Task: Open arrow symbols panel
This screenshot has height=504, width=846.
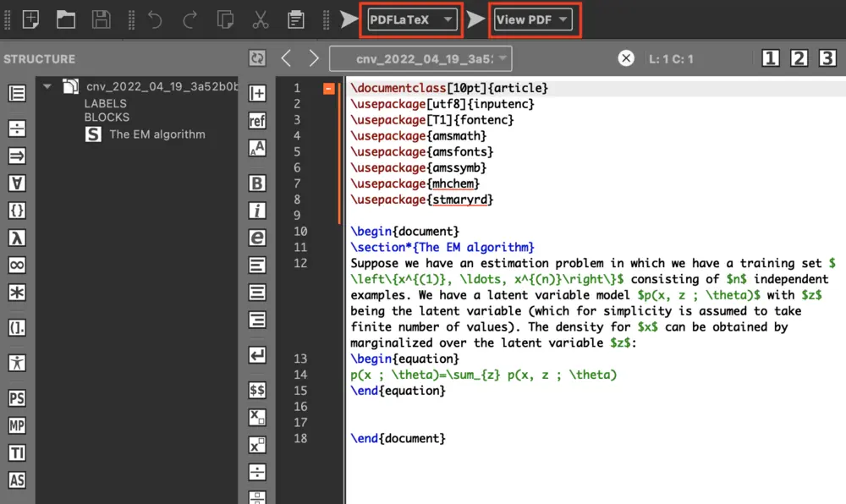Action: coord(17,156)
